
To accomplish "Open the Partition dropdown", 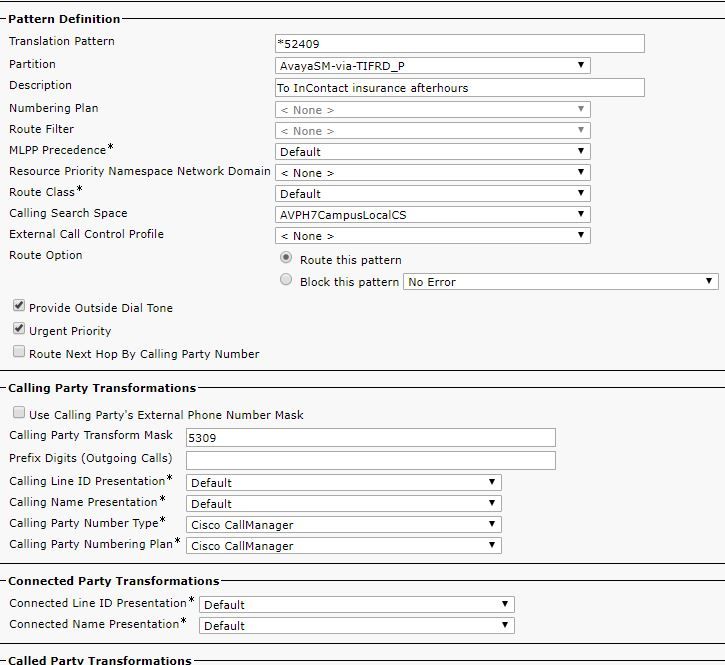I will coord(432,65).
